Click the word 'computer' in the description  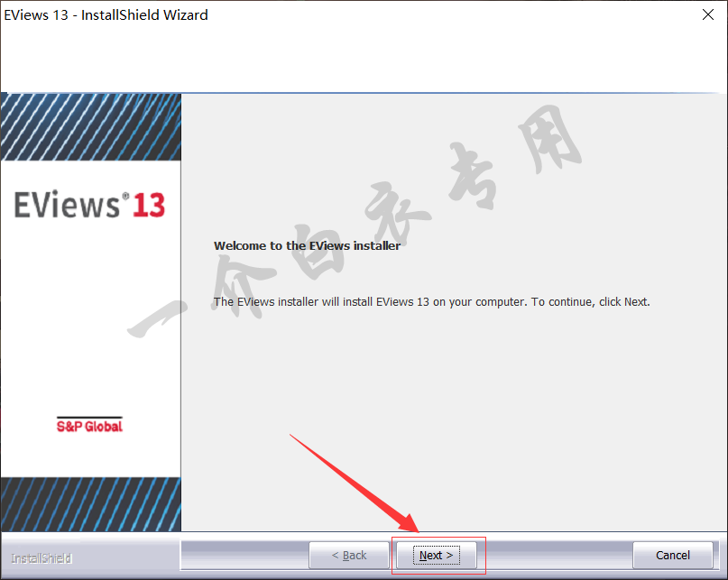click(501, 301)
